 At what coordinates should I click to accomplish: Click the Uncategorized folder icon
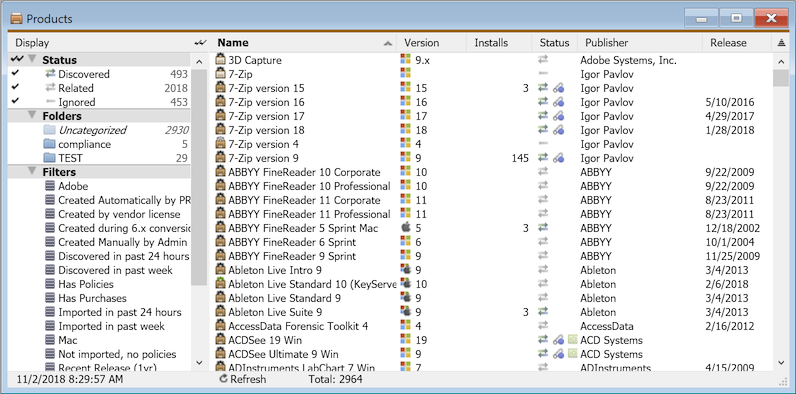[x=49, y=130]
